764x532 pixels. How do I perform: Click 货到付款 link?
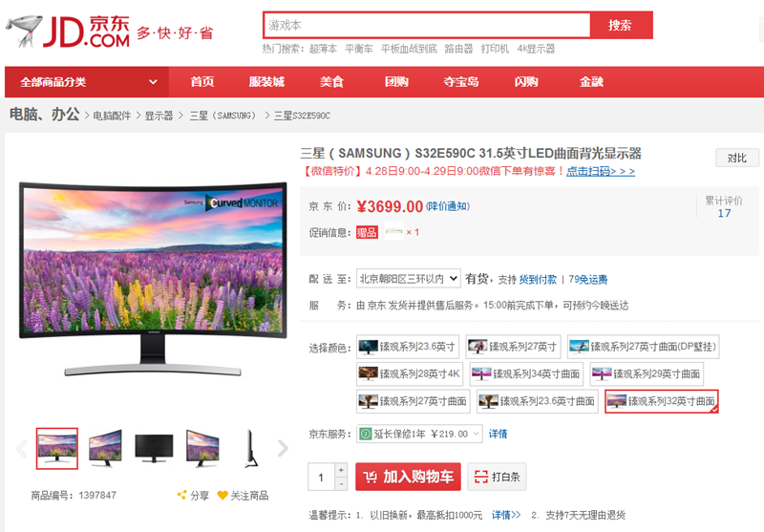(x=538, y=279)
